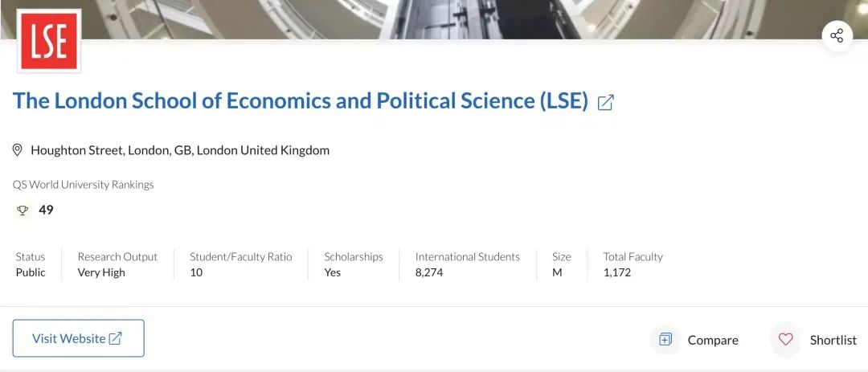Click the location pin icon
Screen dimensions: 868x372
point(18,150)
